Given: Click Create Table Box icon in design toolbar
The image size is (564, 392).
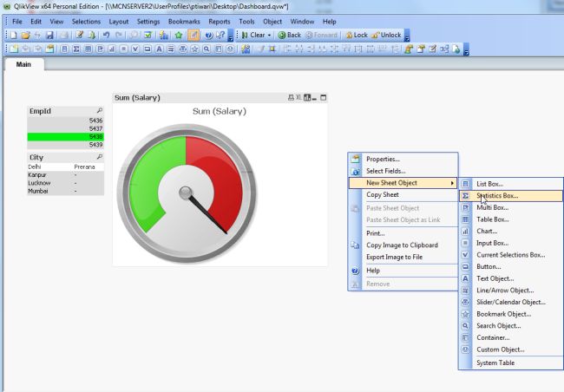Looking at the screenshot, I should (x=89, y=49).
